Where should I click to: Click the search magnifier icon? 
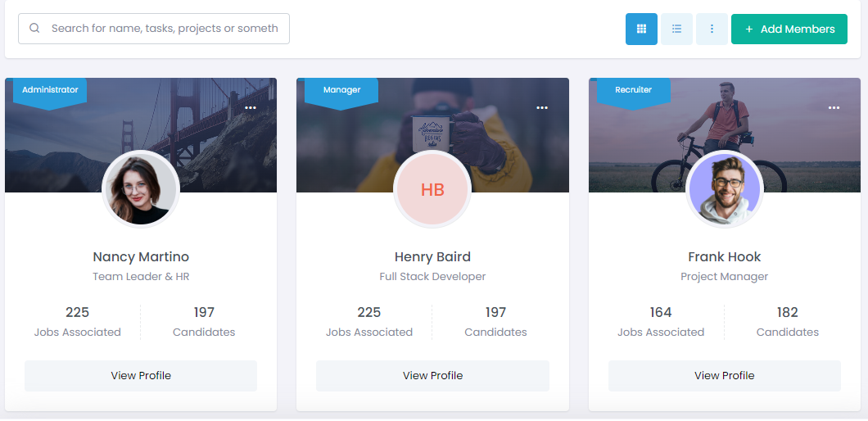coord(34,28)
